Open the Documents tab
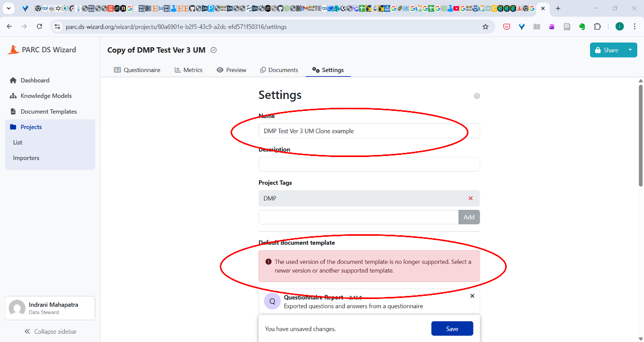This screenshot has height=342, width=644. [x=279, y=70]
